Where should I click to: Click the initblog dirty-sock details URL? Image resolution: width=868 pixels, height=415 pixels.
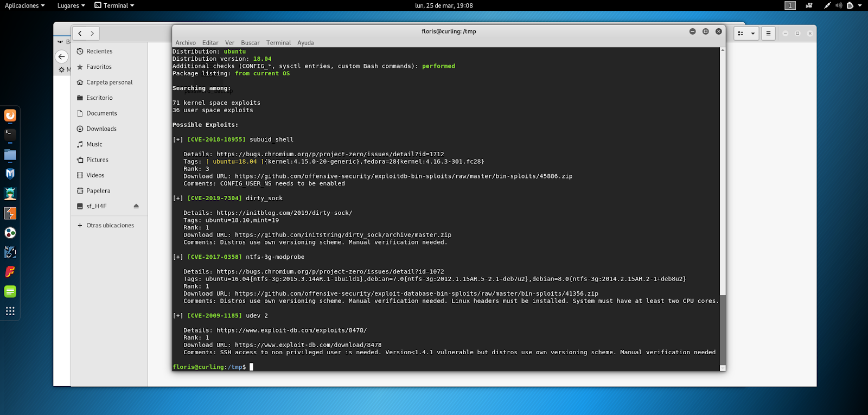point(284,213)
